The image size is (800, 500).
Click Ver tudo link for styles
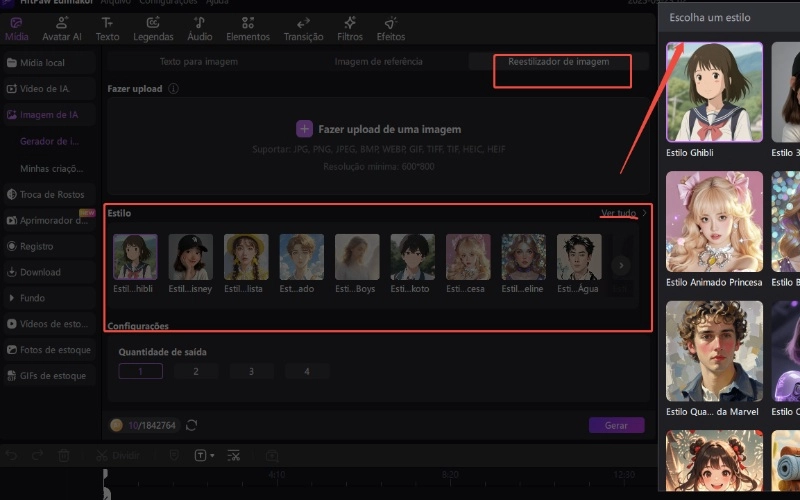tap(618, 213)
